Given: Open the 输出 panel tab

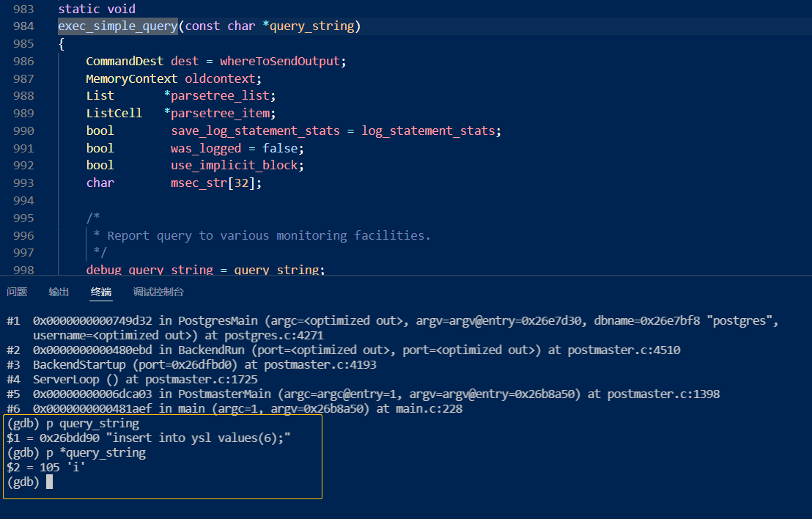Looking at the screenshot, I should click(59, 292).
